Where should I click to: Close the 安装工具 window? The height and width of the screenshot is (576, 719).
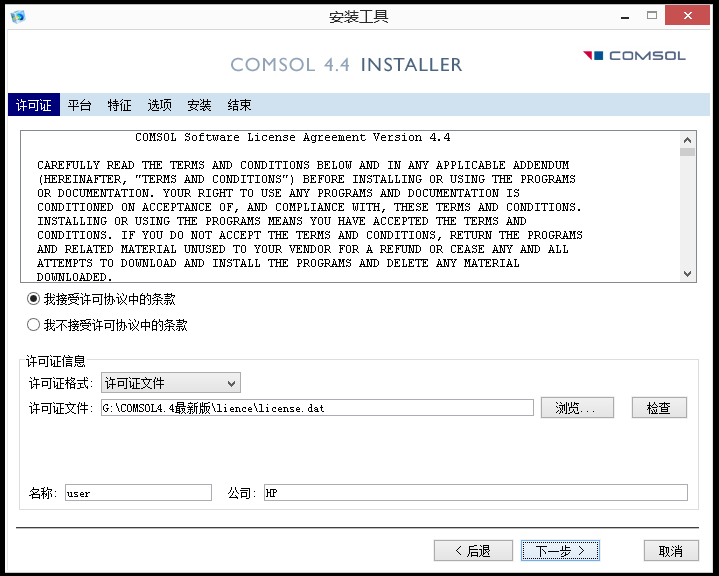tap(687, 16)
